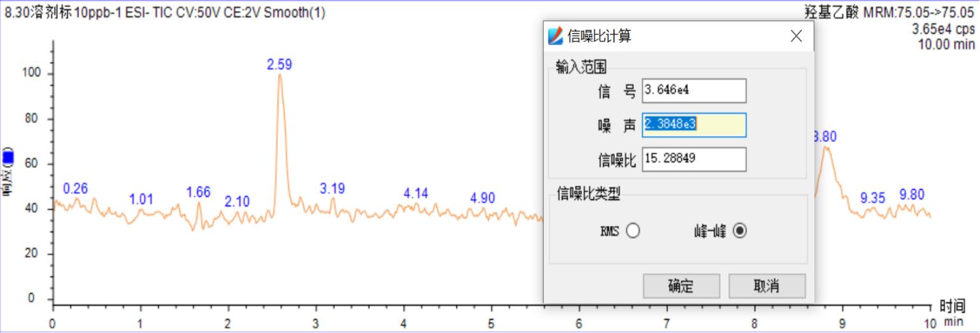
Task: Select the RMS radio button
Action: (633, 231)
